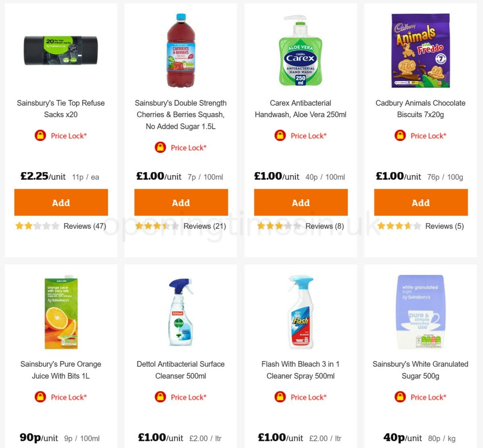Click the Price Lock padlock icon on Cadbury Animals
483x448 pixels.
400,136
